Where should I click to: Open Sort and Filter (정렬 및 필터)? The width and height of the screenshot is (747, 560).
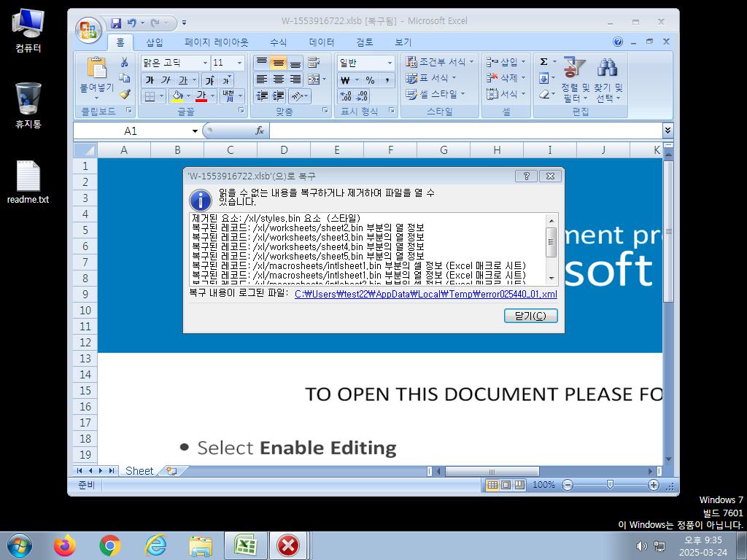coord(575,79)
